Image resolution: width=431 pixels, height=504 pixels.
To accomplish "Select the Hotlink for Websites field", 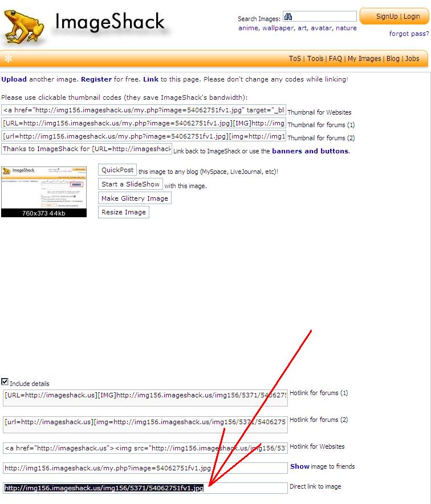I will click(145, 448).
